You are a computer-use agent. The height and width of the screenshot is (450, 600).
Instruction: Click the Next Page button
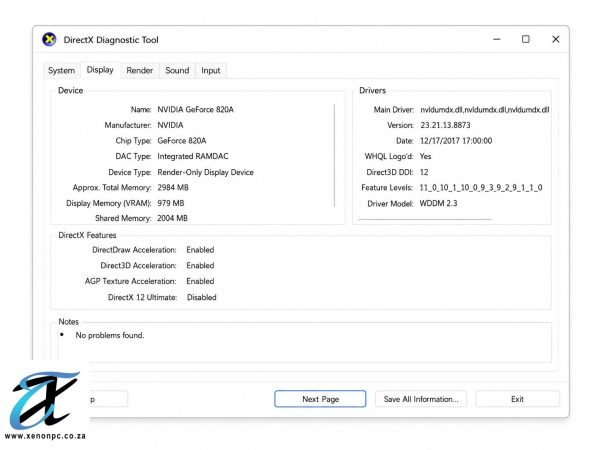pos(320,399)
